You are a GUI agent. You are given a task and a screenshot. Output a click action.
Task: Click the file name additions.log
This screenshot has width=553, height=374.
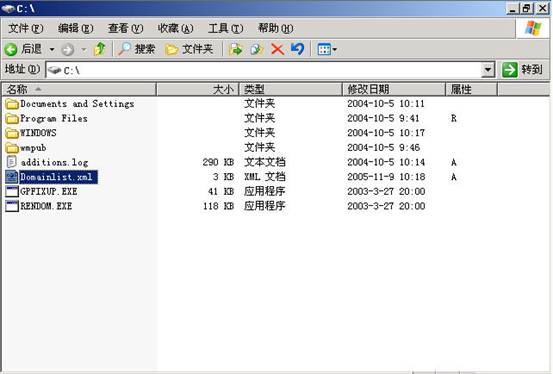point(54,162)
